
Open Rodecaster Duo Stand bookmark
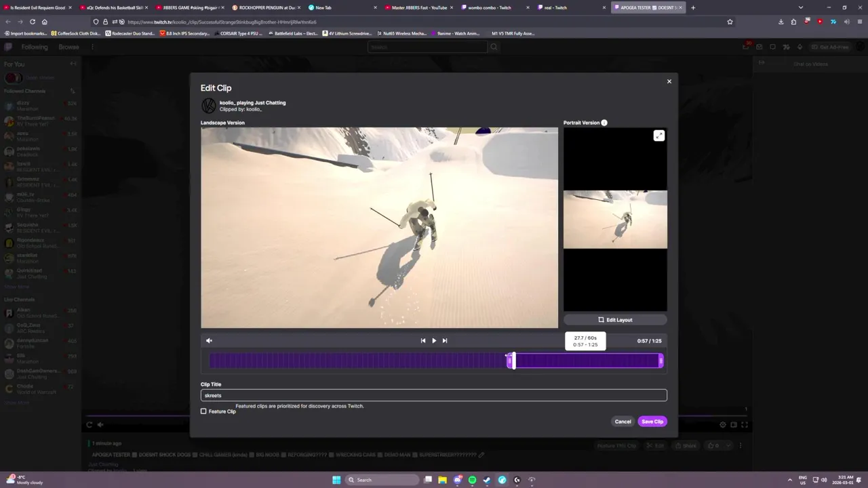click(130, 33)
